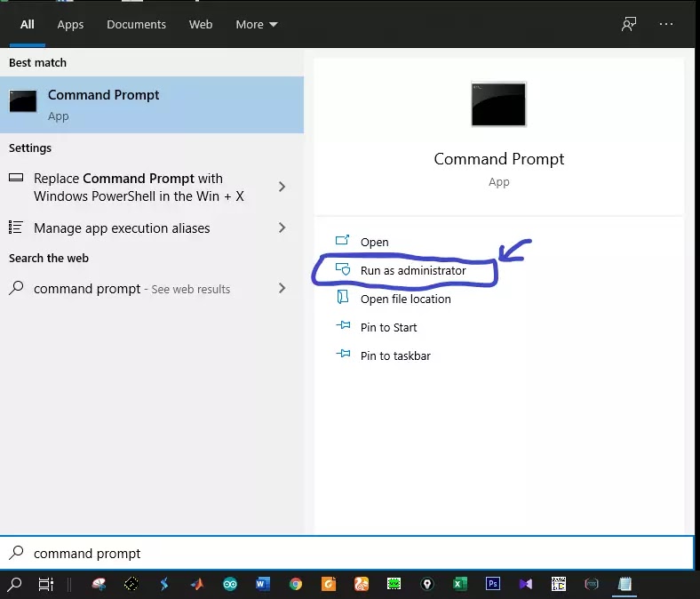Open Visual Studio from the taskbar
700x599 pixels.
(x=526, y=584)
